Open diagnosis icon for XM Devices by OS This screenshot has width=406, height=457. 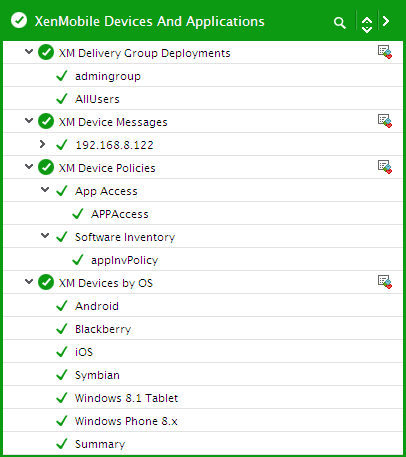(x=385, y=282)
